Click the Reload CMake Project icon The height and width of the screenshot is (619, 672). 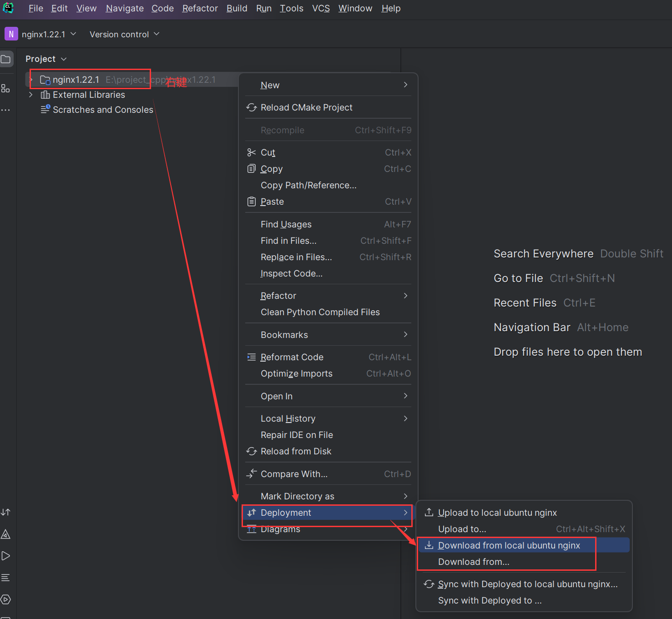[252, 107]
